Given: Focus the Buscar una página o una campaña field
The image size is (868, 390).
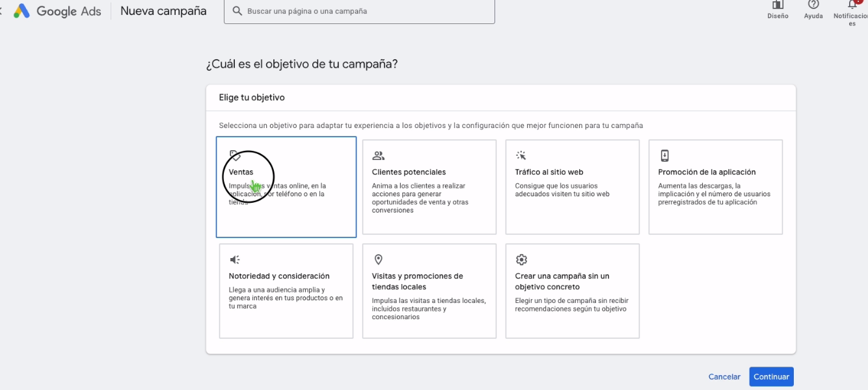Looking at the screenshot, I should [359, 11].
